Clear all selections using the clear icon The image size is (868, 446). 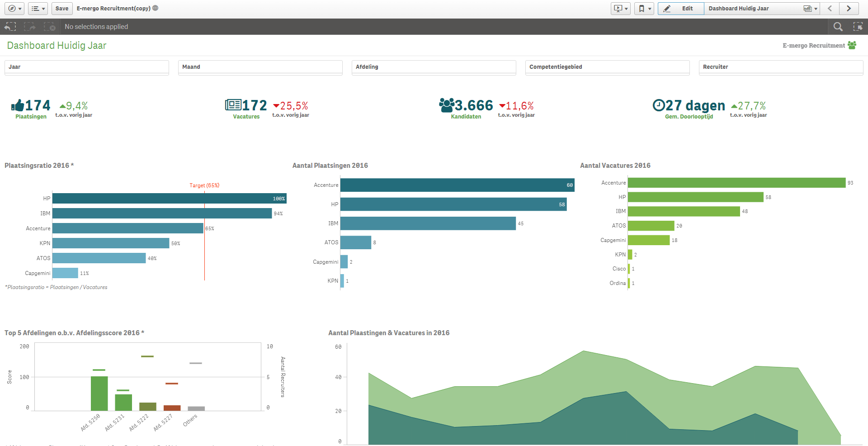coord(49,27)
